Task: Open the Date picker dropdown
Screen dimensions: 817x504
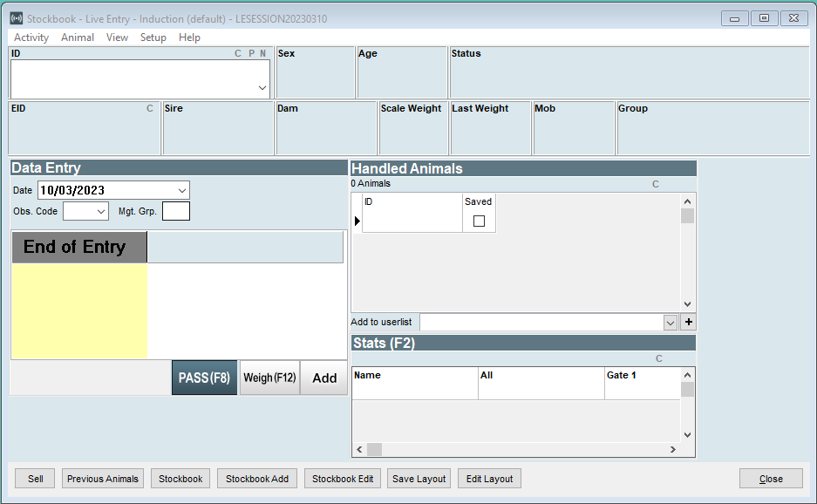Action: [x=182, y=190]
